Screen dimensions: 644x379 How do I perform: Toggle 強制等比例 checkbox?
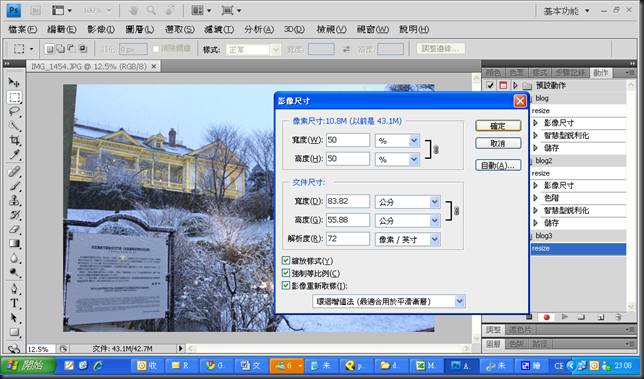pos(286,273)
